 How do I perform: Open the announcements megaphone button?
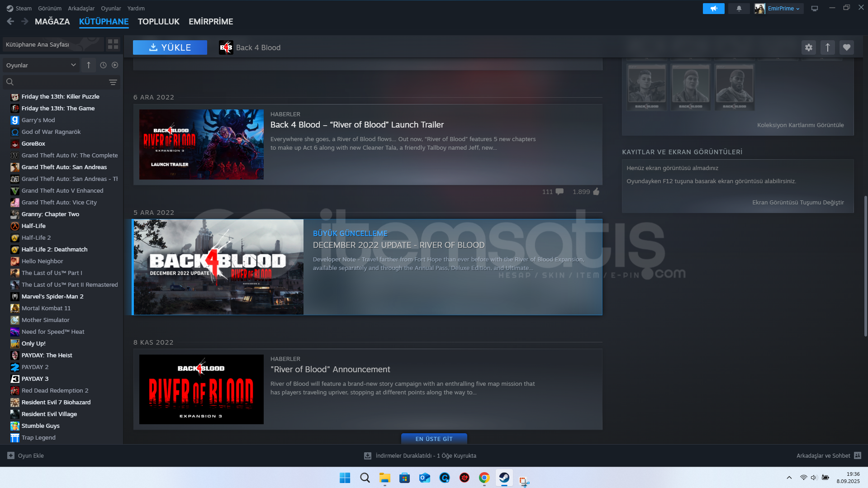(x=713, y=9)
